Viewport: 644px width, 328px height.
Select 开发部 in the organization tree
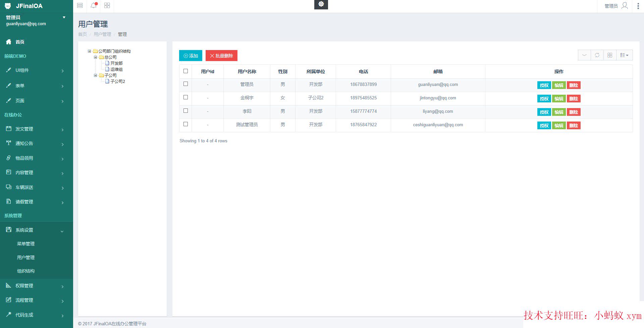tap(116, 63)
